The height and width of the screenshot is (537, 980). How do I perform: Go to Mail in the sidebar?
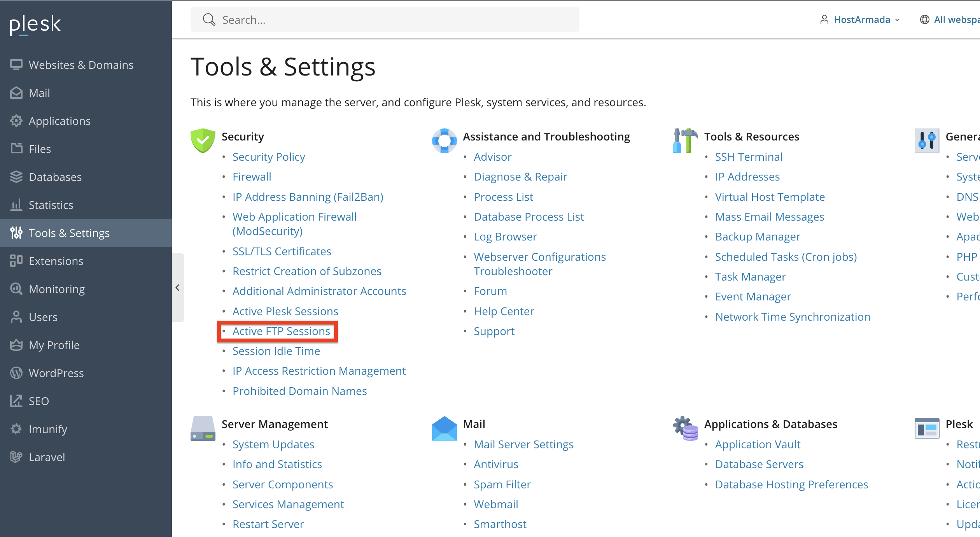coord(86,93)
